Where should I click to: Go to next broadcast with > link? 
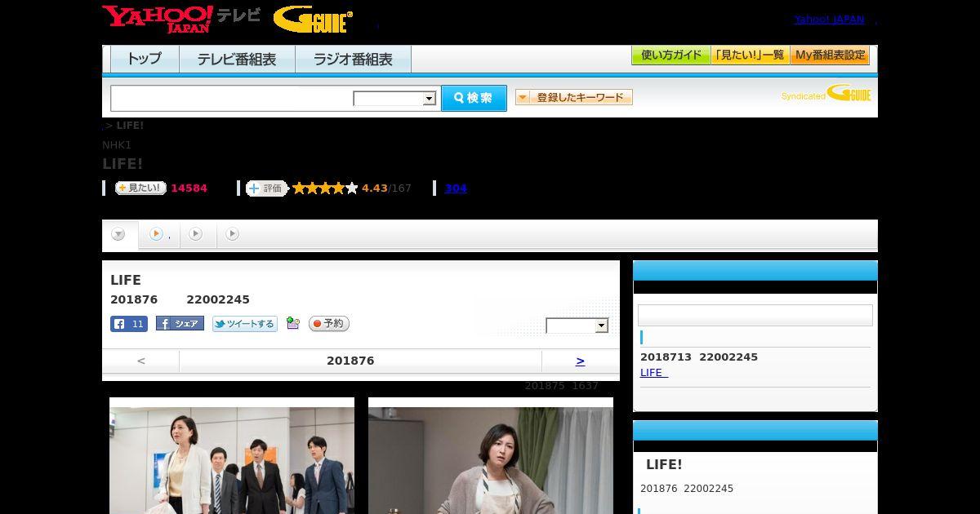pyautogui.click(x=580, y=361)
